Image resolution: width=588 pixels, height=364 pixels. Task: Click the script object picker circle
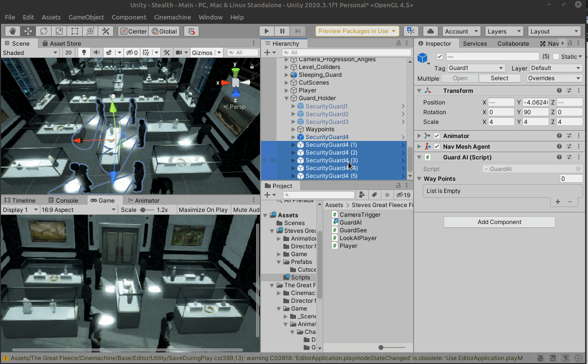(578, 169)
